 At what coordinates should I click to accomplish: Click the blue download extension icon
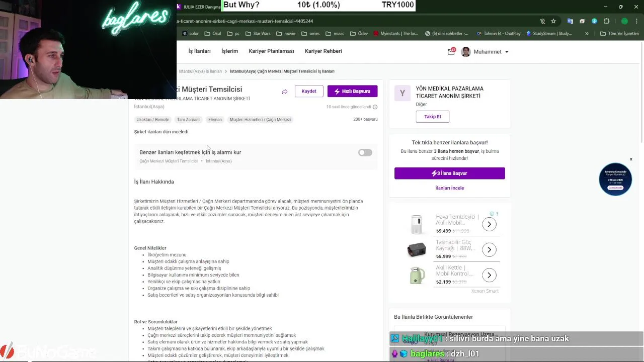coord(594,21)
